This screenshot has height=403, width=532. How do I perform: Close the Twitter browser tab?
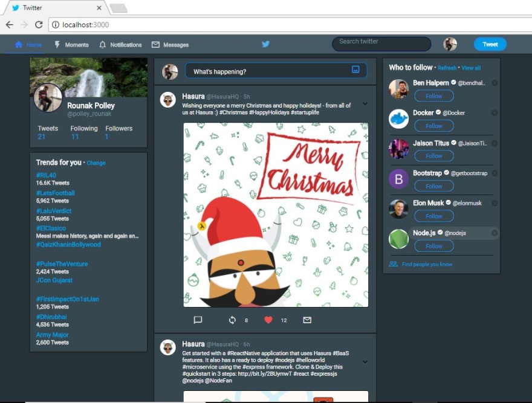[99, 8]
